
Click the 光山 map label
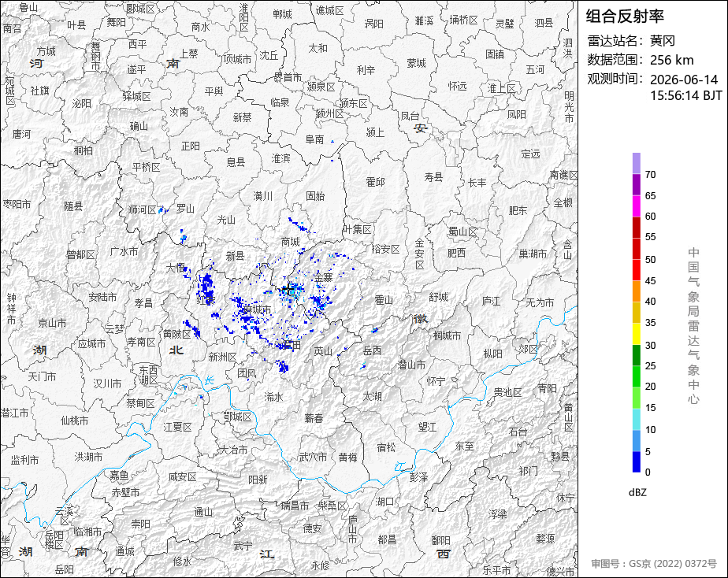(227, 220)
